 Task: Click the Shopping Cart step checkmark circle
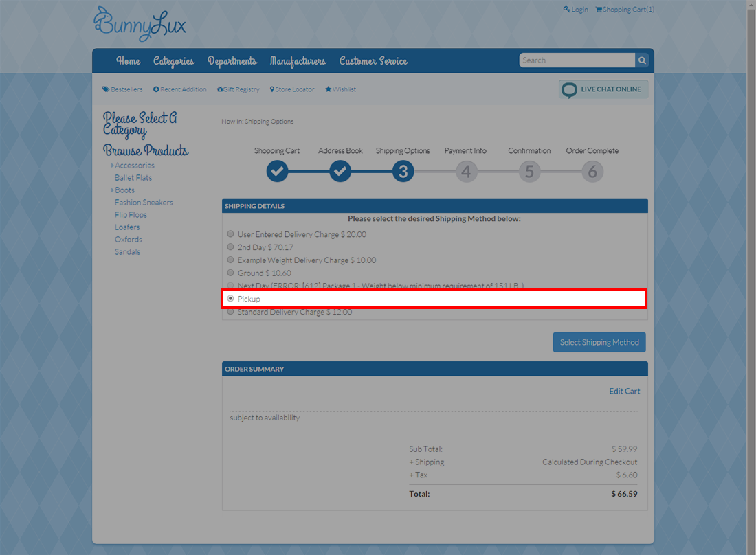tap(277, 171)
